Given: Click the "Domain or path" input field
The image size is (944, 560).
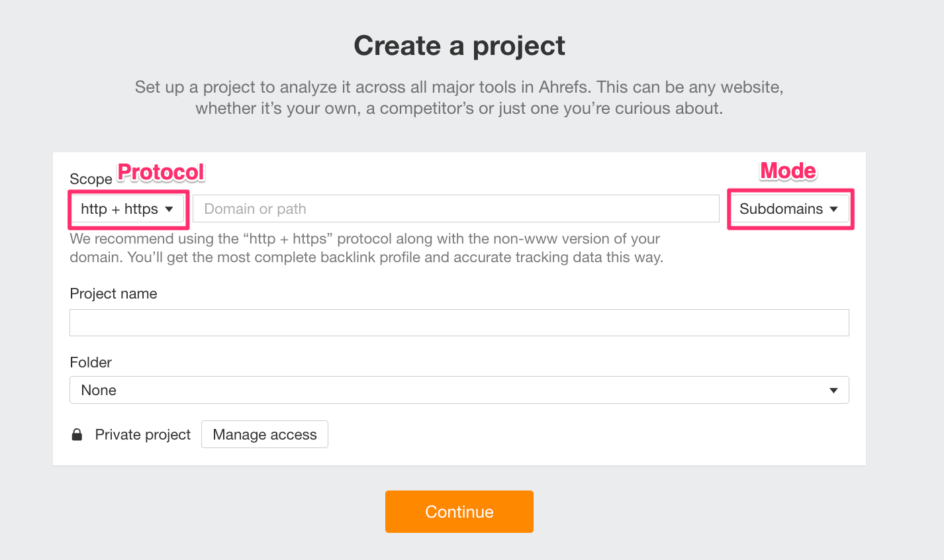Looking at the screenshot, I should click(x=455, y=209).
